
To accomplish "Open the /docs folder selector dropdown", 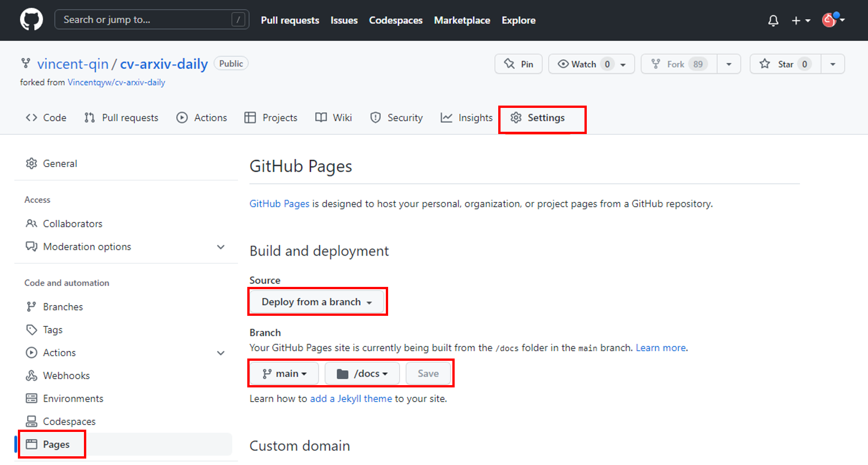I will tap(362, 374).
